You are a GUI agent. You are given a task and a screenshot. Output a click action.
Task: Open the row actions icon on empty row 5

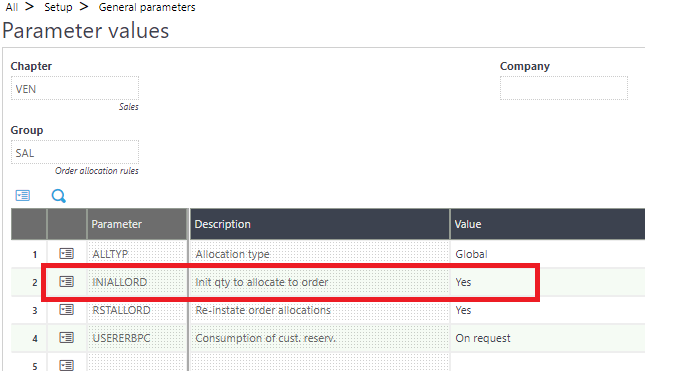66,365
